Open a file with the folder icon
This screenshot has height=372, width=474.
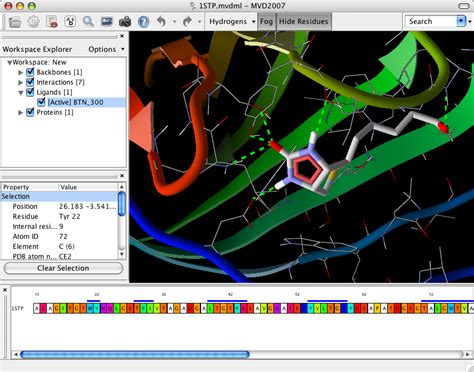[15, 22]
